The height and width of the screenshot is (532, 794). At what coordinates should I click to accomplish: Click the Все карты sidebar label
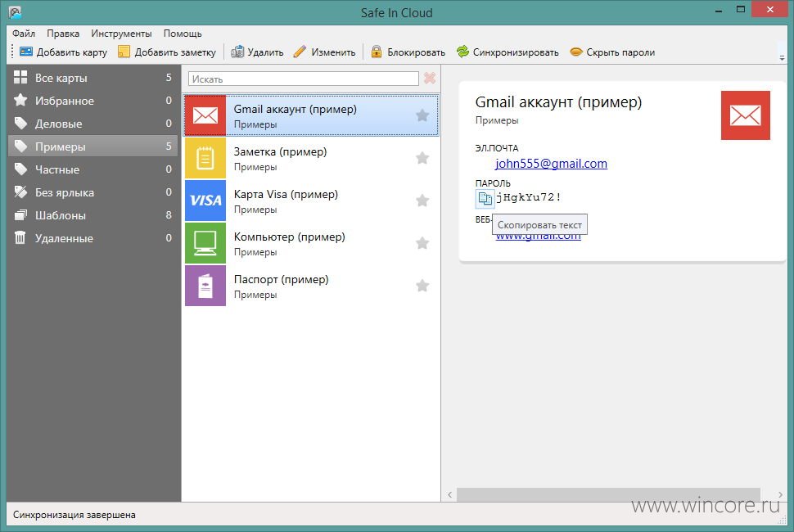click(x=61, y=78)
